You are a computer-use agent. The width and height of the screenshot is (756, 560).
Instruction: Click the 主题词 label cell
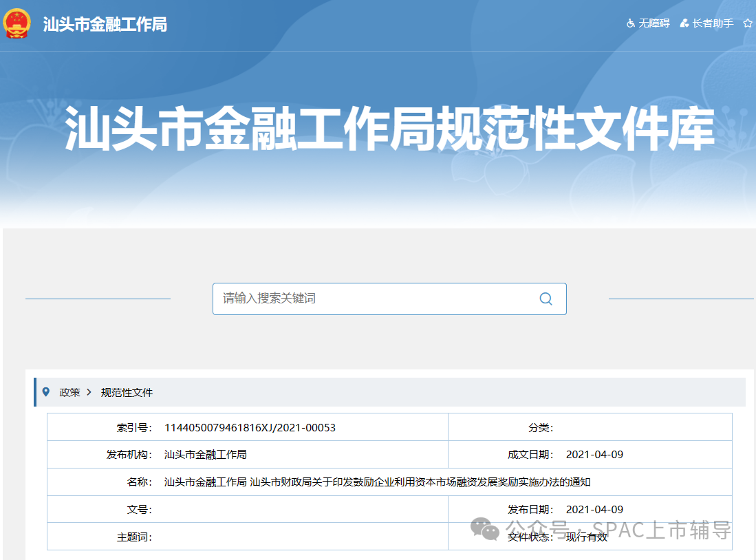(135, 537)
